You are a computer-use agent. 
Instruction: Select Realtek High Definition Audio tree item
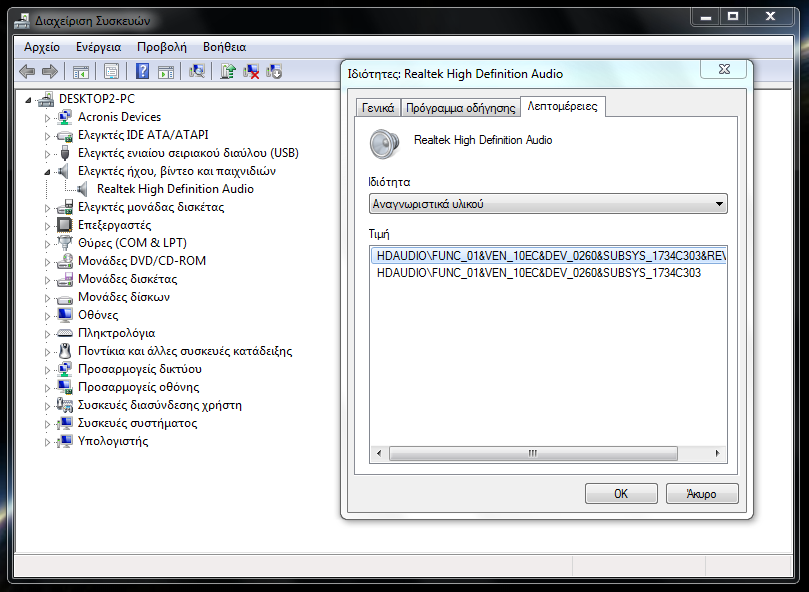(x=175, y=189)
